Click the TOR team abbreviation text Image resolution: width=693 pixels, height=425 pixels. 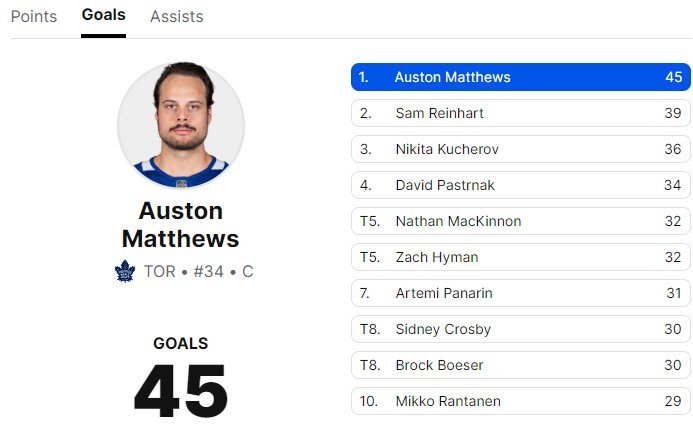tap(160, 272)
